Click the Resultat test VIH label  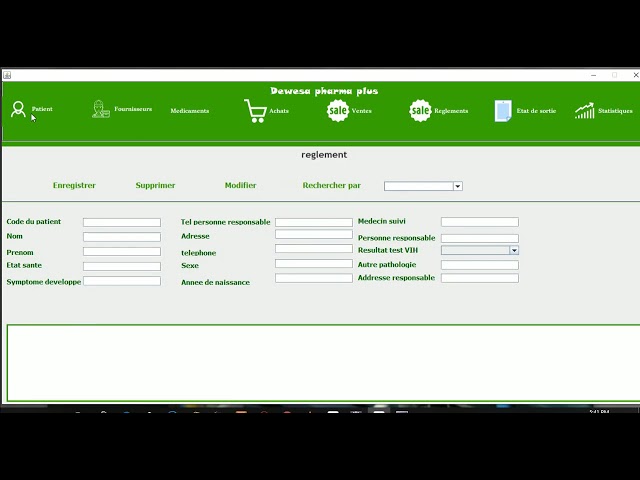tap(388, 250)
